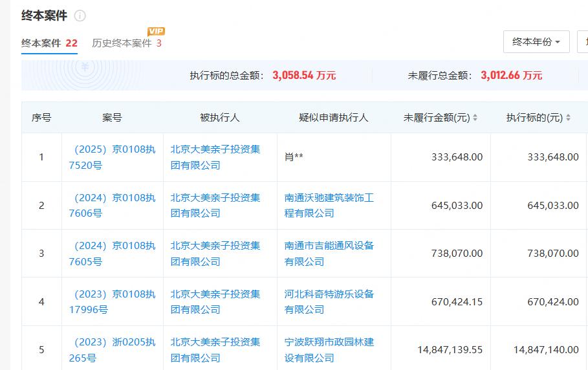This screenshot has height=370, width=588.
Task: Sort by 未履行金额 column arrows
Action: point(475,118)
